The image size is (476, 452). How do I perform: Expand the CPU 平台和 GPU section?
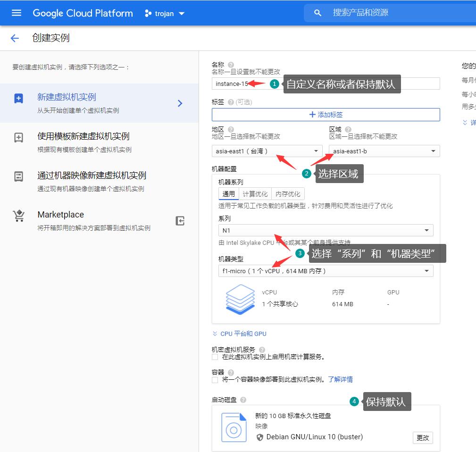tap(240, 334)
